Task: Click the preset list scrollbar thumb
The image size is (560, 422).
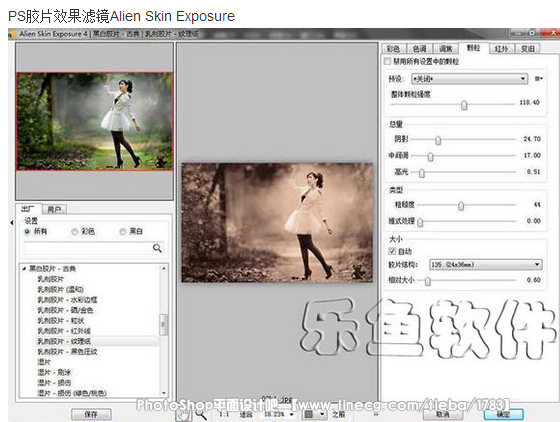Action: (163, 325)
